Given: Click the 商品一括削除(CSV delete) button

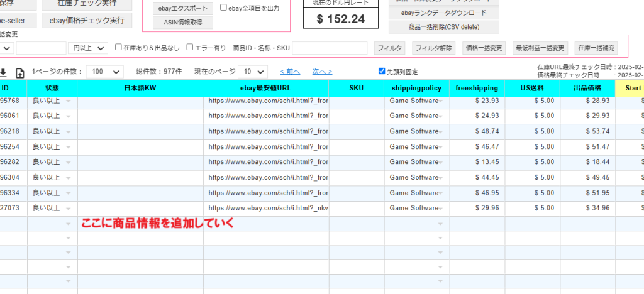Looking at the screenshot, I should [443, 28].
